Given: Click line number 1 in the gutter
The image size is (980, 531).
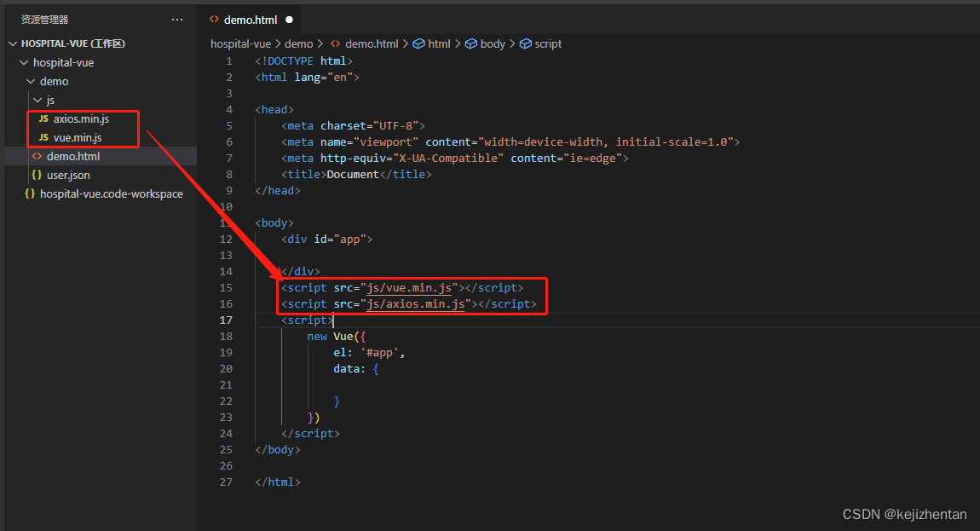Looking at the screenshot, I should pyautogui.click(x=229, y=61).
